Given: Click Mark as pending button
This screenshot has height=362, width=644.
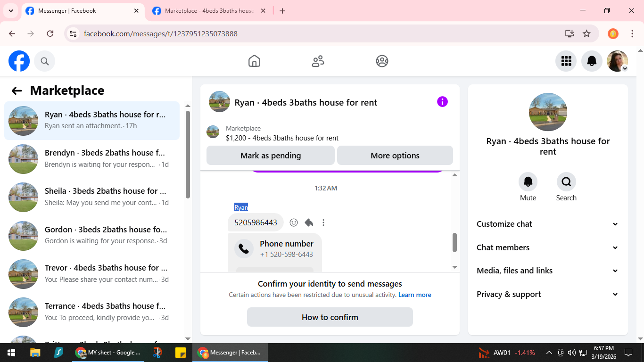Looking at the screenshot, I should pos(271,156).
